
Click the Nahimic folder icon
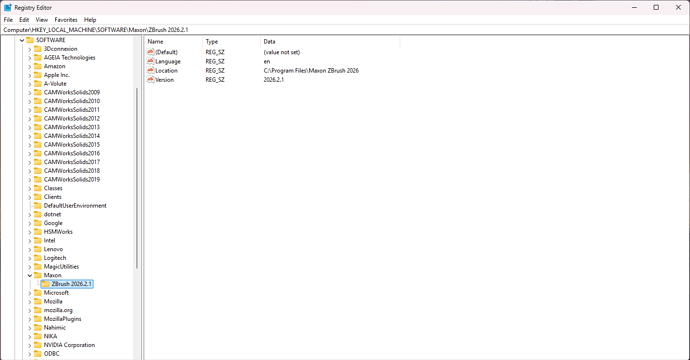click(38, 327)
